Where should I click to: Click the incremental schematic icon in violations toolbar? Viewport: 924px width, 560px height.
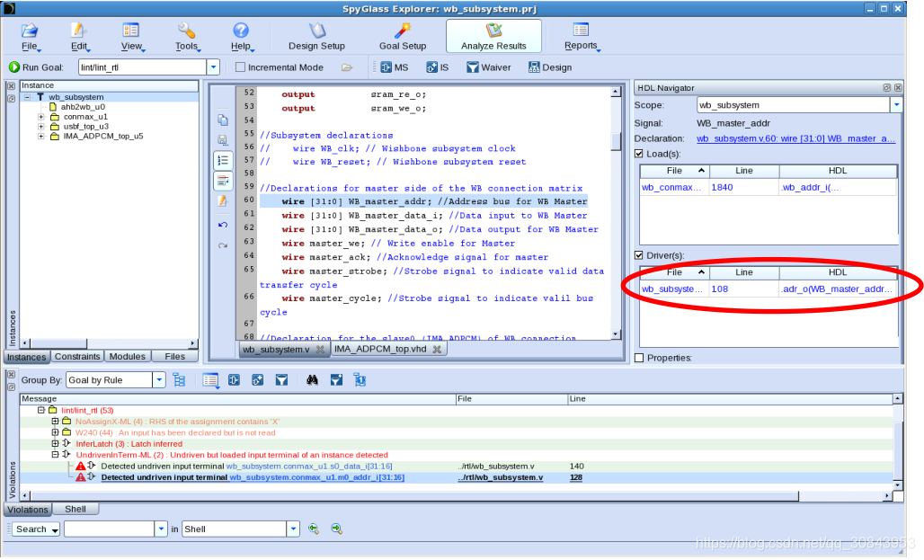258,380
